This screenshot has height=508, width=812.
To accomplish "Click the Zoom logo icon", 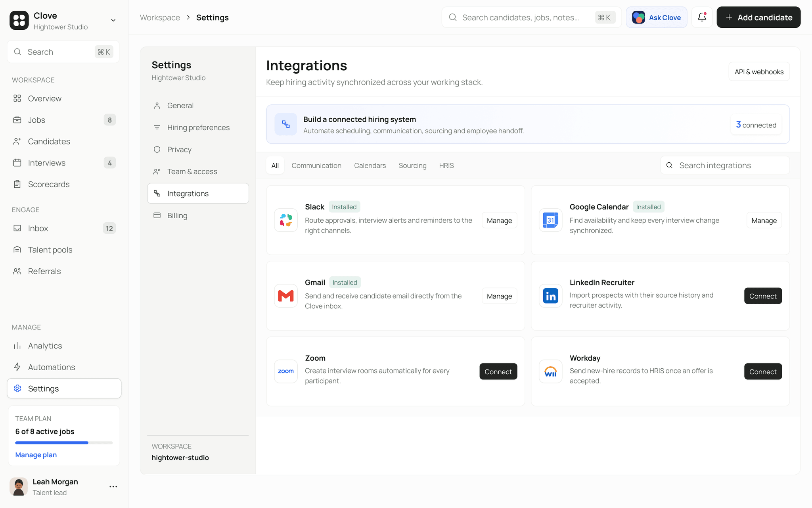I will (286, 371).
